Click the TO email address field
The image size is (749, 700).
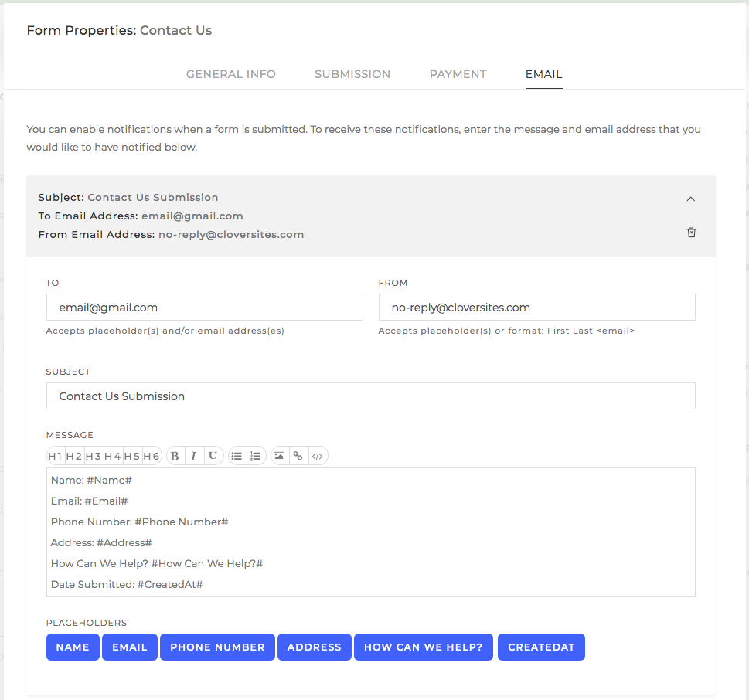click(204, 307)
